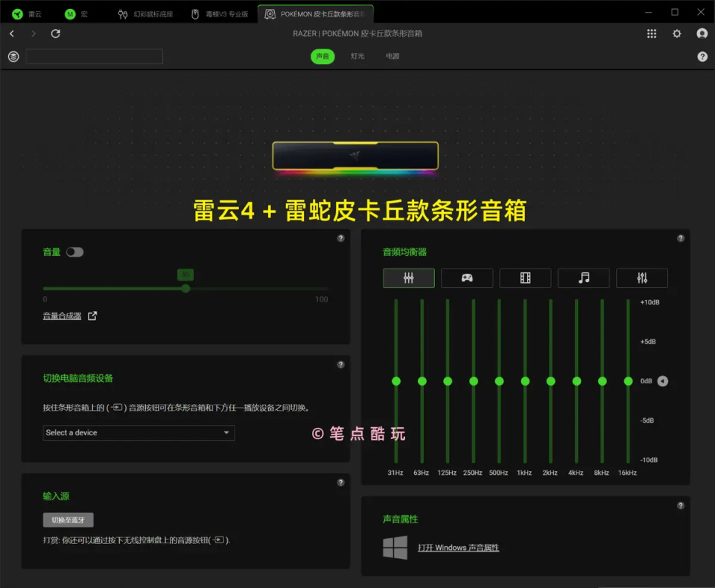Open Synapse settings gear
This screenshot has width=715, height=588.
coord(677,33)
